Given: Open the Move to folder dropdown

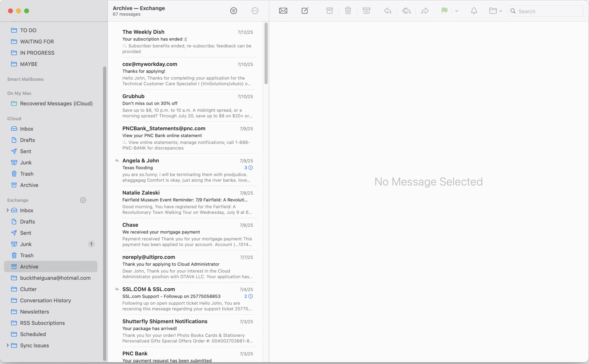Looking at the screenshot, I should pos(496,11).
